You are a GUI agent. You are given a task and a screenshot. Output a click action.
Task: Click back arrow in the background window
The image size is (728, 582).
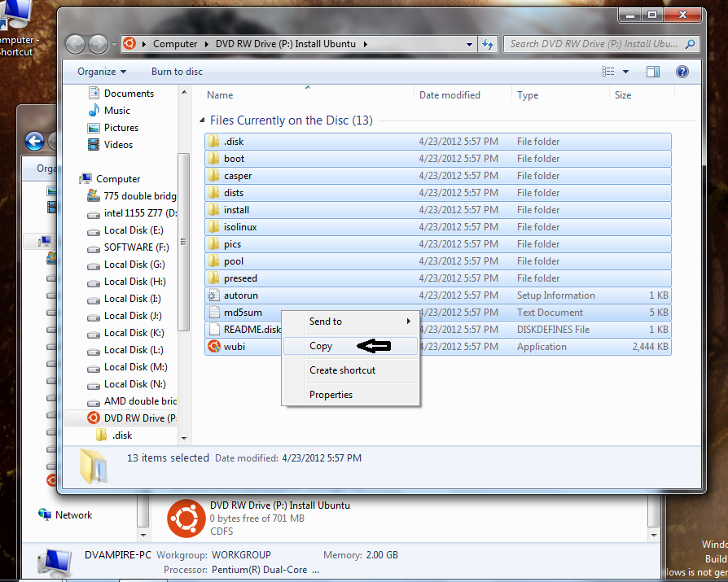point(35,142)
